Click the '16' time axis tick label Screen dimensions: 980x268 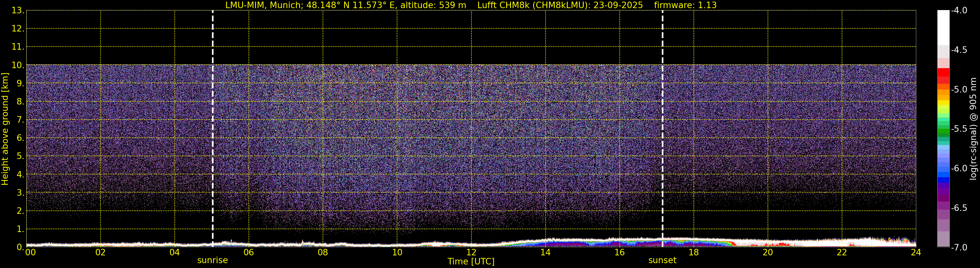620,252
